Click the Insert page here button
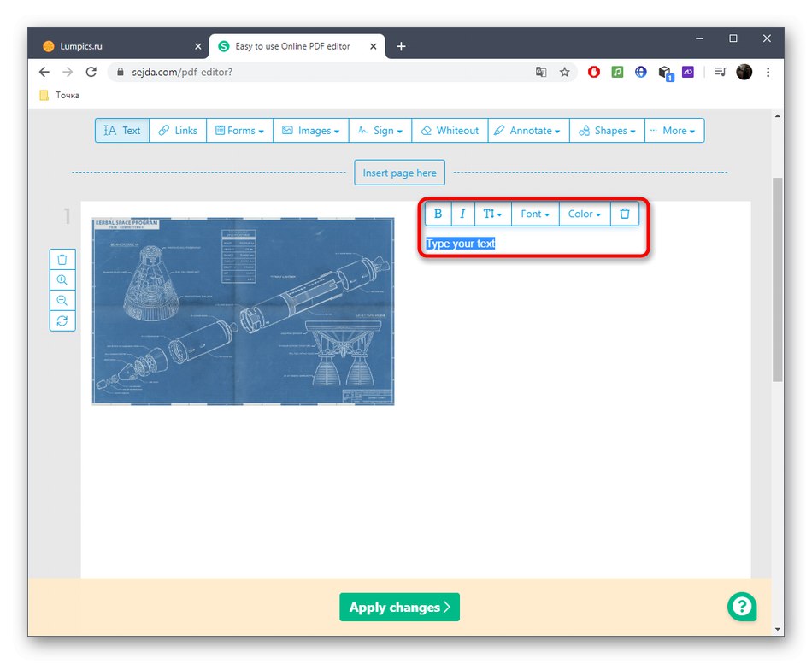The image size is (812, 664). (399, 172)
